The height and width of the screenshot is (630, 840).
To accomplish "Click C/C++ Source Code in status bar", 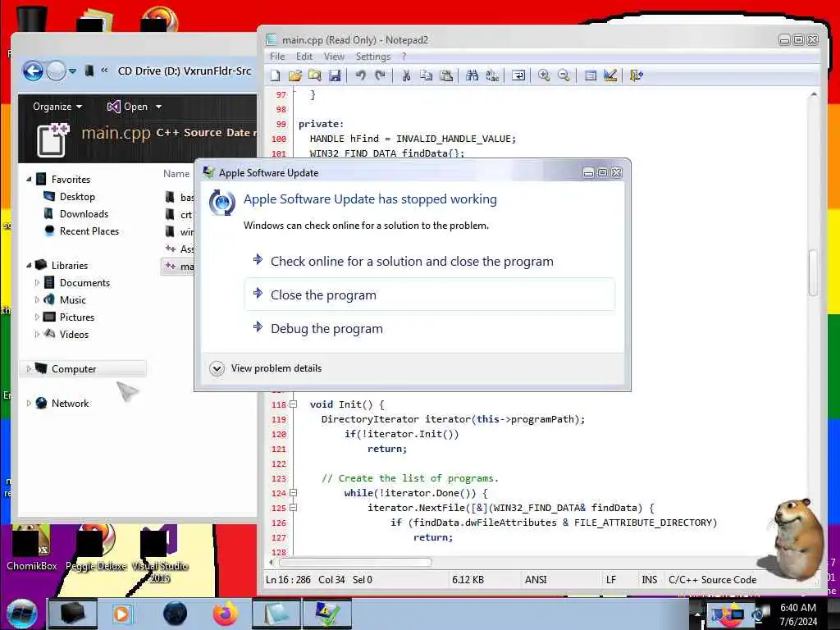I will point(713,580).
